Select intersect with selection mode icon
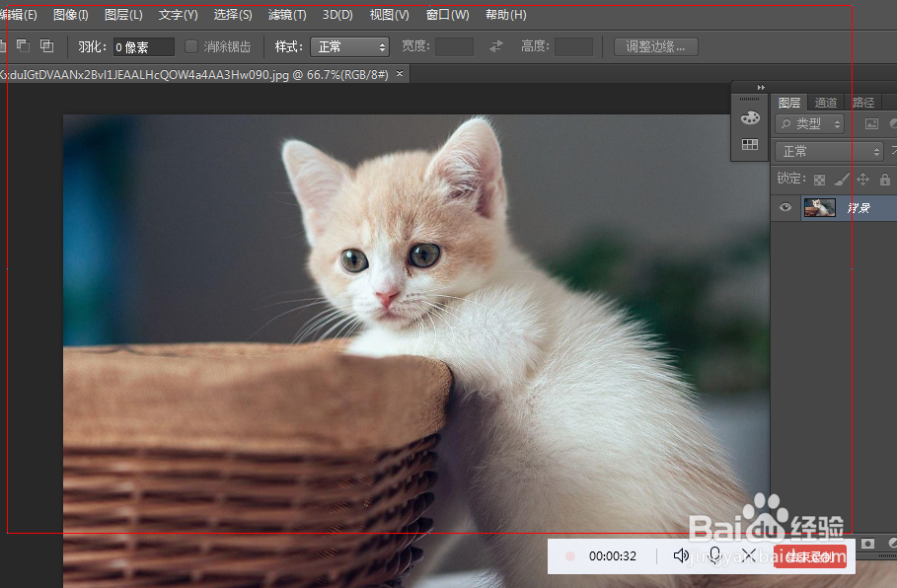This screenshot has width=897, height=588. (47, 45)
